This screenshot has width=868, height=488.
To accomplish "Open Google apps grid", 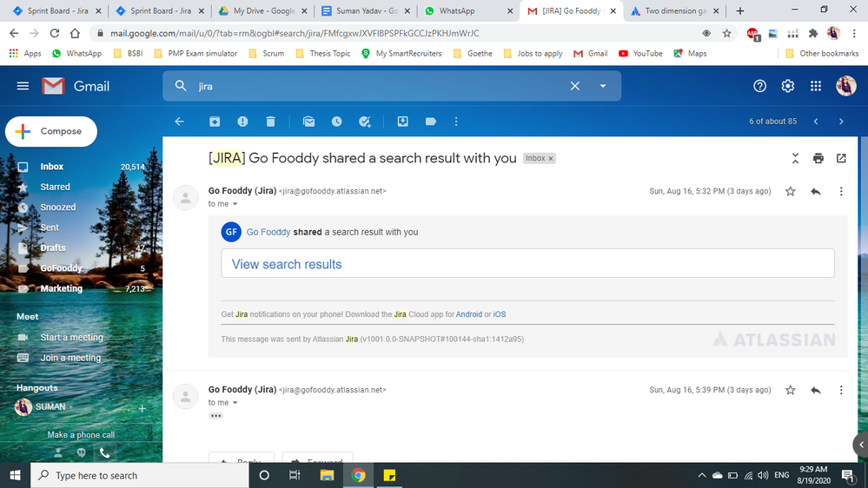I will tap(816, 86).
